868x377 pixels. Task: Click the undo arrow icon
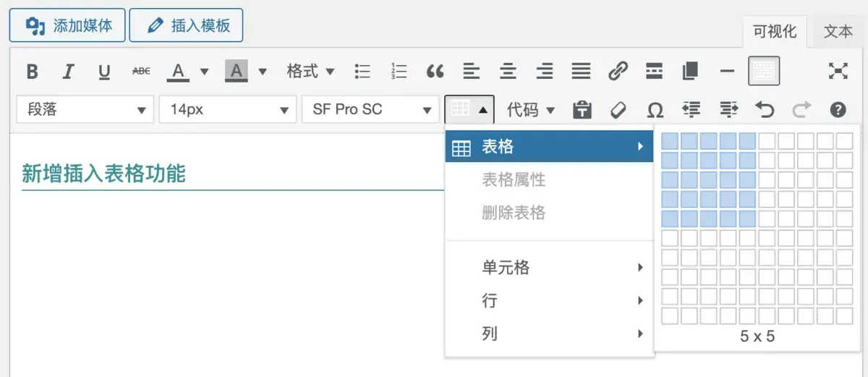coord(765,110)
